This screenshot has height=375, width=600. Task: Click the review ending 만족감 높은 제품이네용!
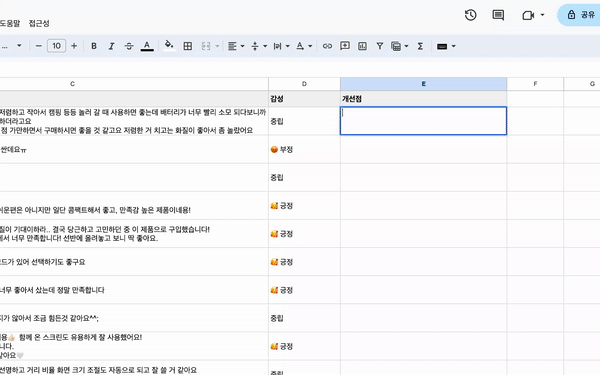[x=95, y=210]
